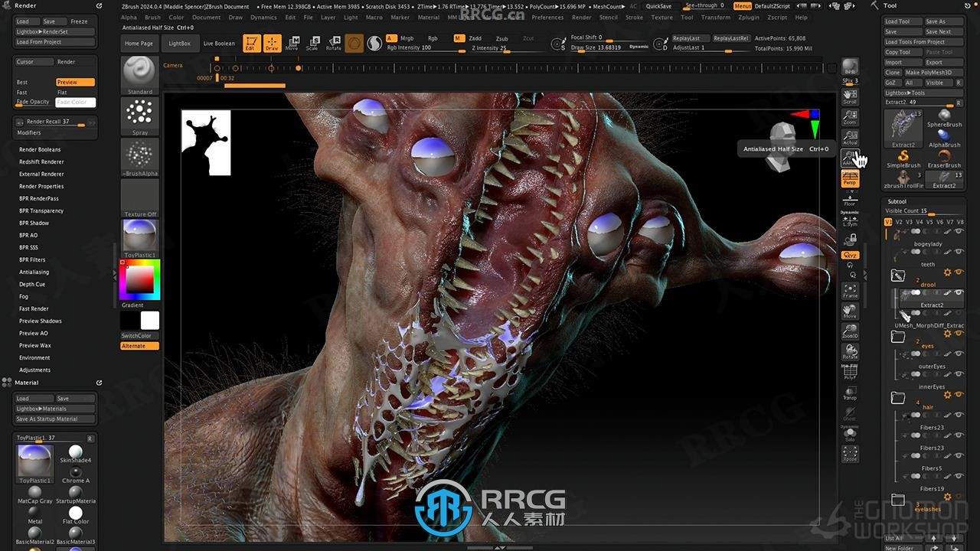
Task: Click the Xpose icon
Action: 850,455
